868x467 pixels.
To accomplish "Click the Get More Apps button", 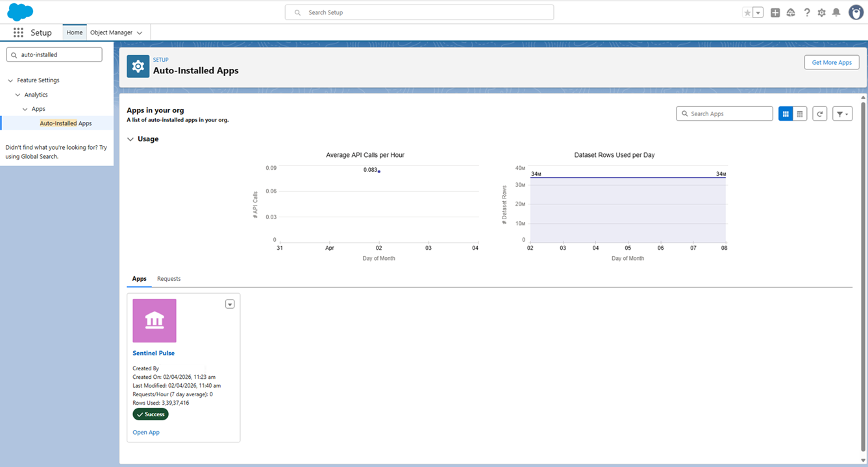I will click(x=831, y=62).
